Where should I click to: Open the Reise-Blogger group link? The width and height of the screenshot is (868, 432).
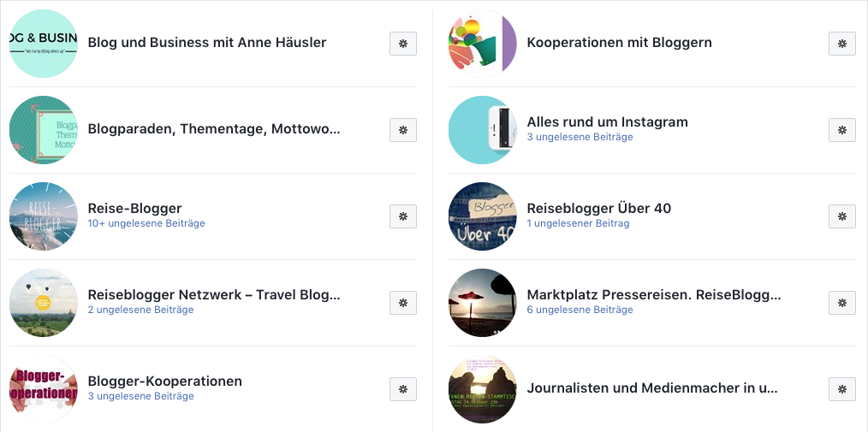[x=134, y=208]
